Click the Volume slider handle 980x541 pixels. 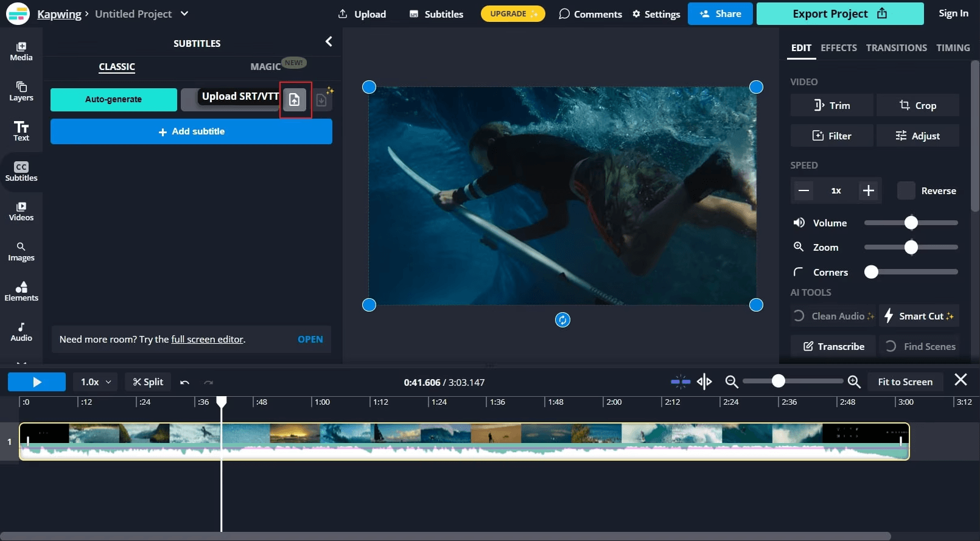911,223
